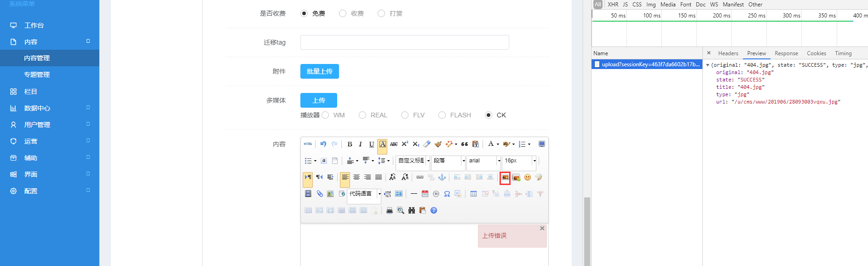Choose FLASH player option
This screenshot has height=266, width=868.
[x=442, y=115]
